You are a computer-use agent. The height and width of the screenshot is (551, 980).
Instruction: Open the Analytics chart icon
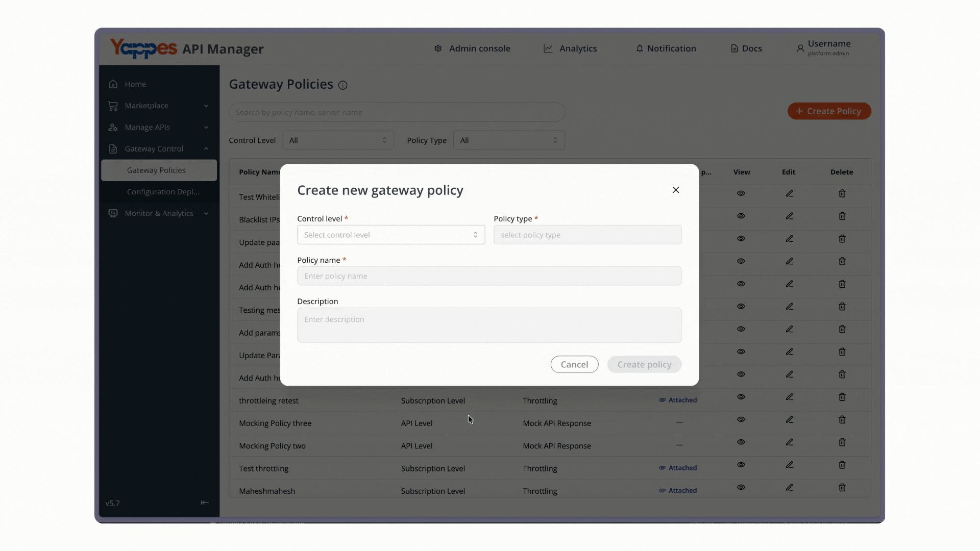click(x=548, y=48)
